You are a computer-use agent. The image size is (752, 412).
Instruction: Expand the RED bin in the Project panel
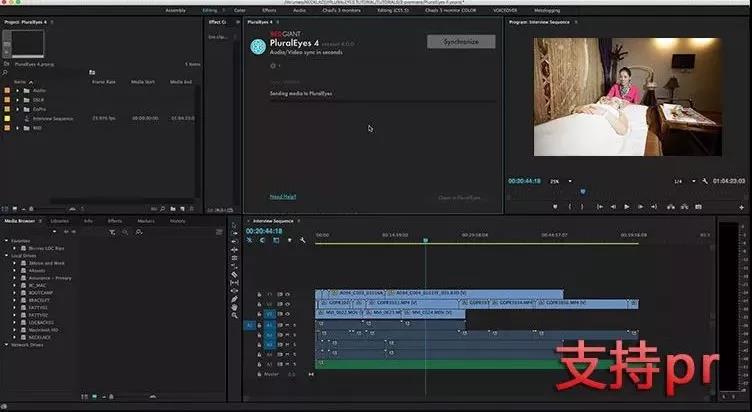[18, 128]
